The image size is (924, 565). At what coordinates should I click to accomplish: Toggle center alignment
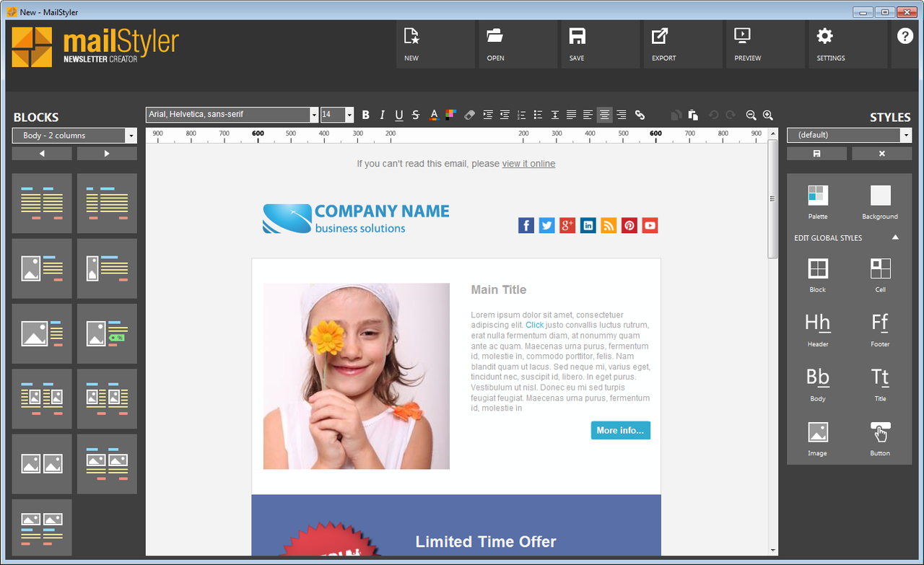coord(605,115)
